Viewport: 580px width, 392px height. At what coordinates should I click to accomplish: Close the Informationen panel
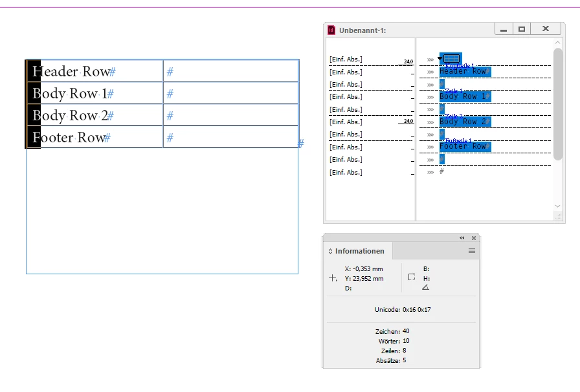(474, 238)
